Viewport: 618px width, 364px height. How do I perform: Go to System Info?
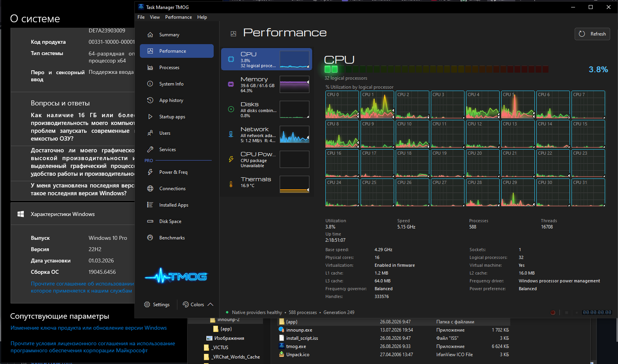point(177,84)
